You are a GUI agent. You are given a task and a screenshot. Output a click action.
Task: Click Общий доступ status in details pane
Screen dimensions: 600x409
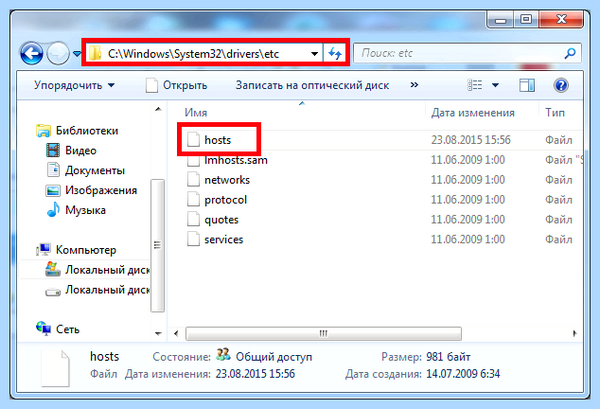274,357
